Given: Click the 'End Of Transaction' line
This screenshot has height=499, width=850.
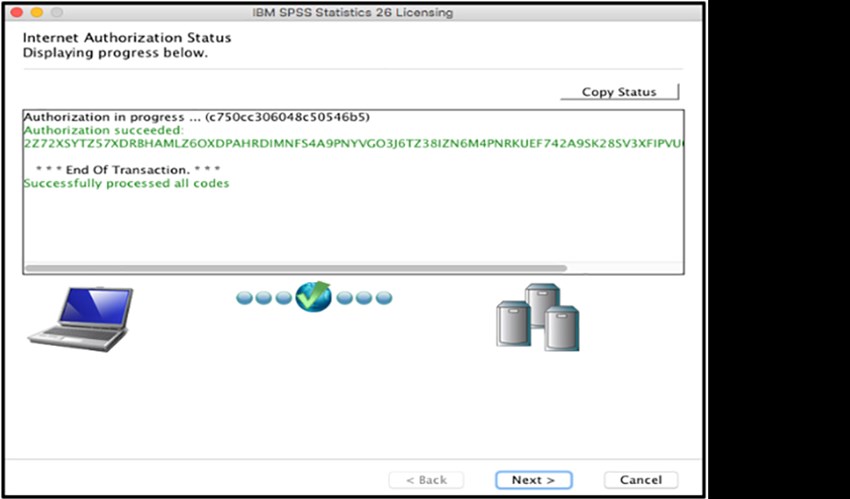Looking at the screenshot, I should 128,170.
